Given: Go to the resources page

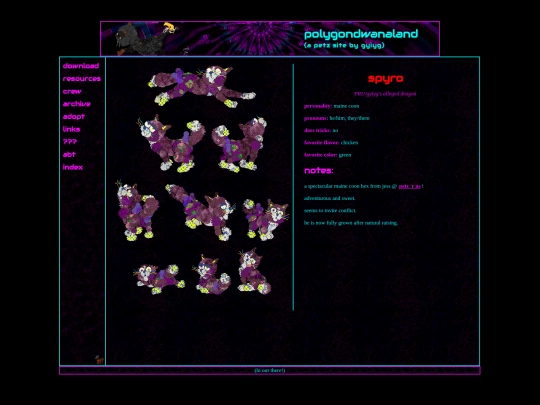Looking at the screenshot, I should tap(82, 79).
